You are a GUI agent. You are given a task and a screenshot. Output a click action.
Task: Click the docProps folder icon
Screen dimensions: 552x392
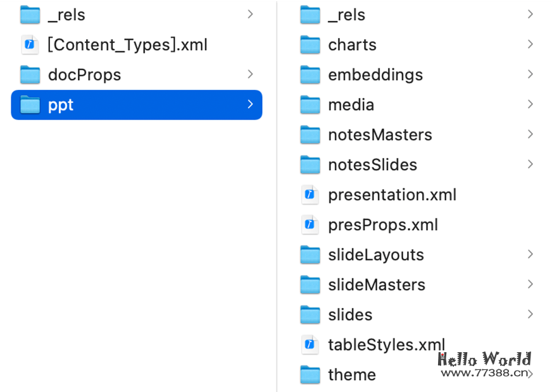tap(30, 75)
